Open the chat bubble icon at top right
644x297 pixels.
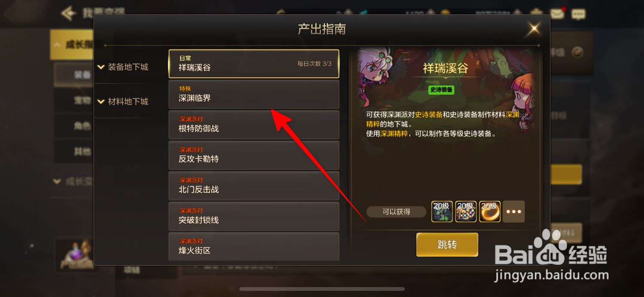click(x=578, y=14)
